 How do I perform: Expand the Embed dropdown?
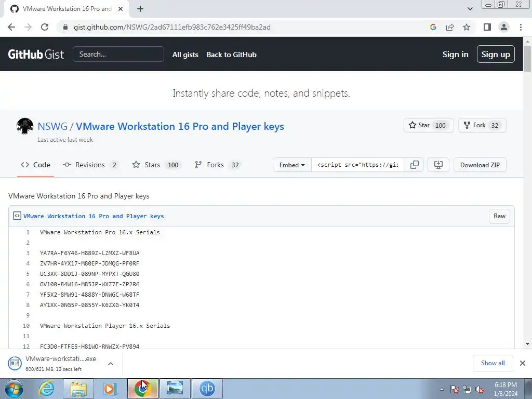292,165
